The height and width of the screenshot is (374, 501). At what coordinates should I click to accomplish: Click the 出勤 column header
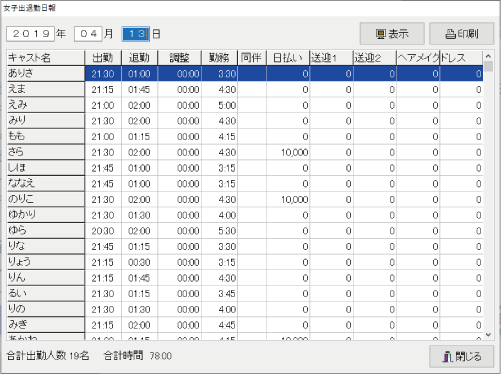coord(103,58)
